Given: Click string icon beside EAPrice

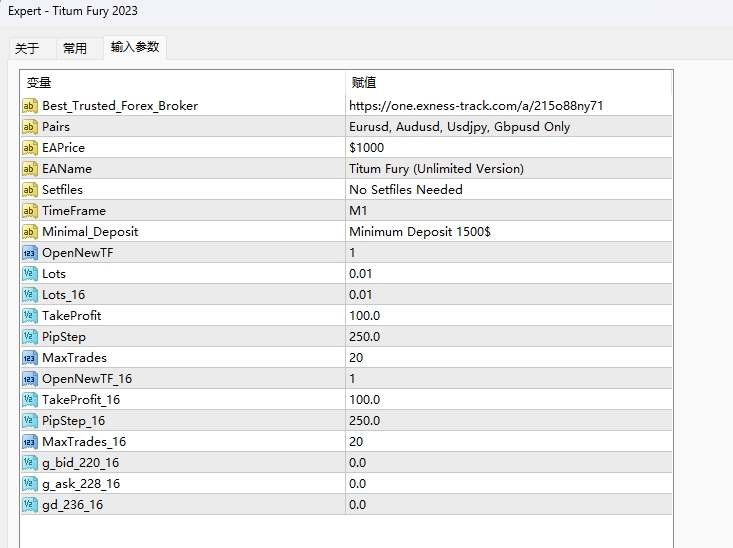Looking at the screenshot, I should click(x=29, y=148).
